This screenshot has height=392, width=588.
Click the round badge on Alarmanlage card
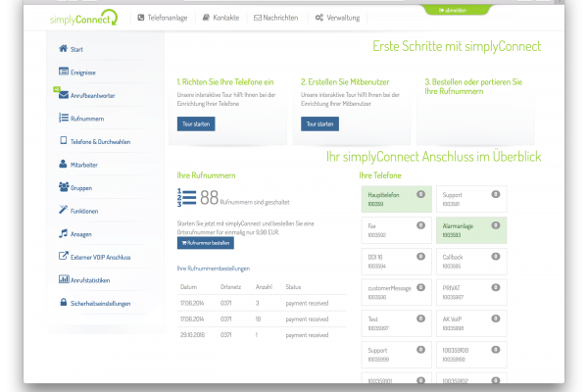click(x=495, y=225)
